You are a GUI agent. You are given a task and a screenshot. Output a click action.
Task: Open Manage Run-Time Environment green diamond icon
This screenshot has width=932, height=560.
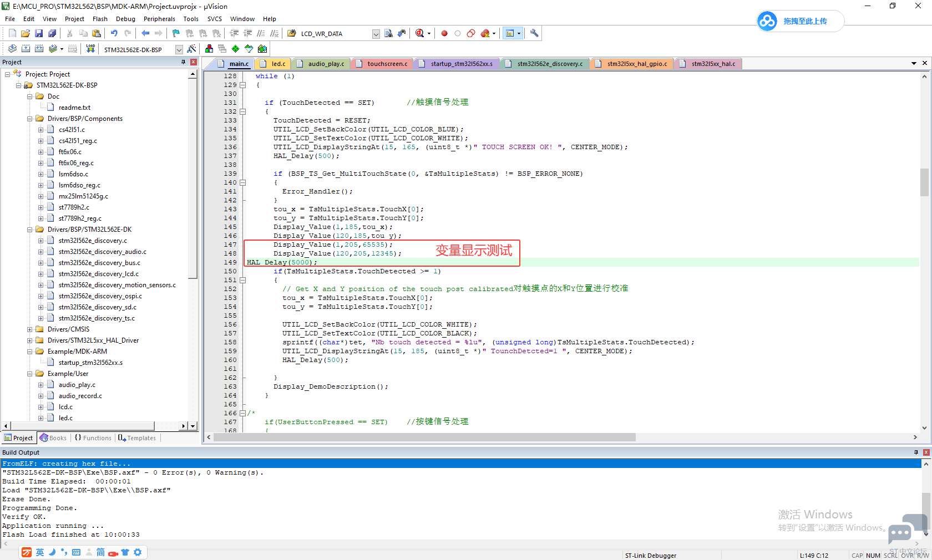coord(236,49)
